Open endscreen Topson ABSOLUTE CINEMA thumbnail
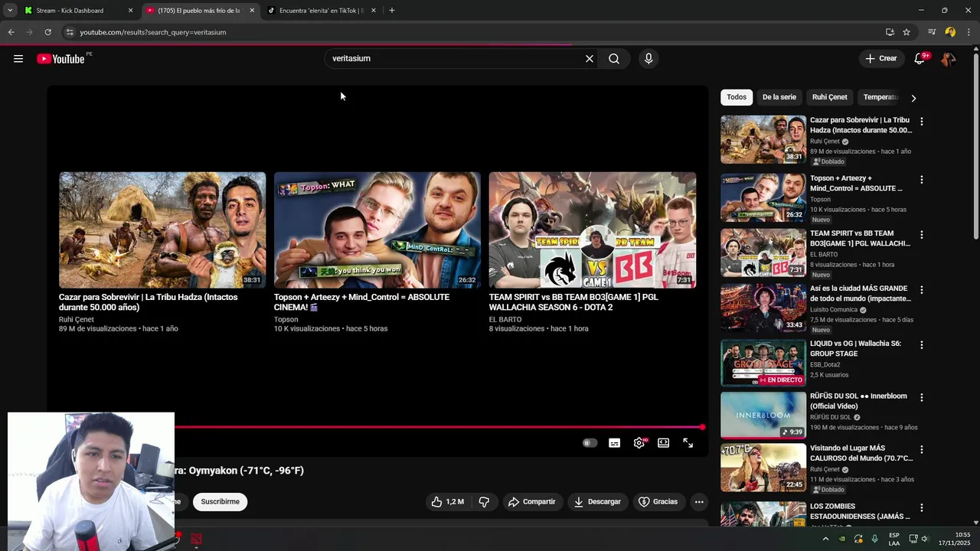 [x=377, y=230]
